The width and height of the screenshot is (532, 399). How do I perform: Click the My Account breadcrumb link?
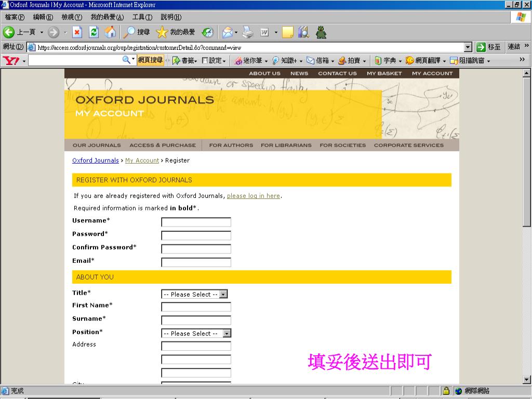142,161
